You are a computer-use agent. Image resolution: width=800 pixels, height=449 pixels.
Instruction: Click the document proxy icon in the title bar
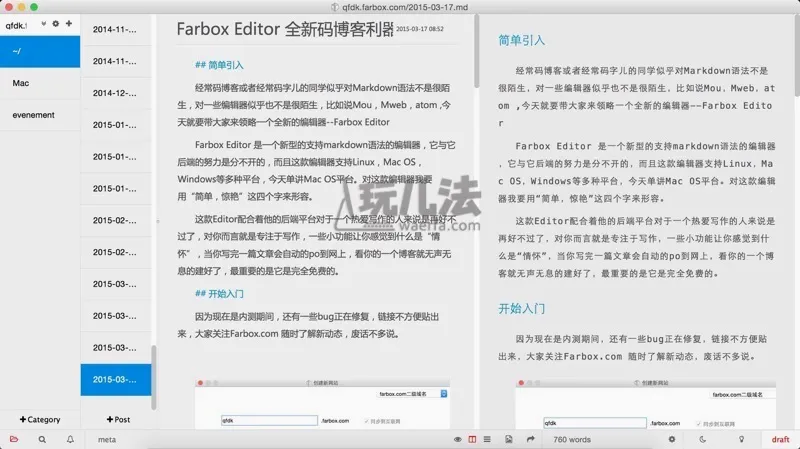coord(335,7)
